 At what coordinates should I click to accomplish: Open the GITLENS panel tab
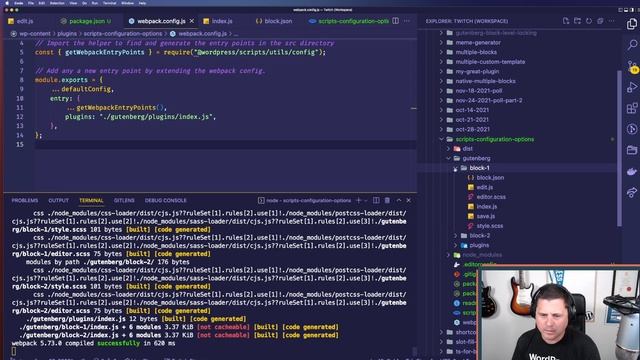124,200
